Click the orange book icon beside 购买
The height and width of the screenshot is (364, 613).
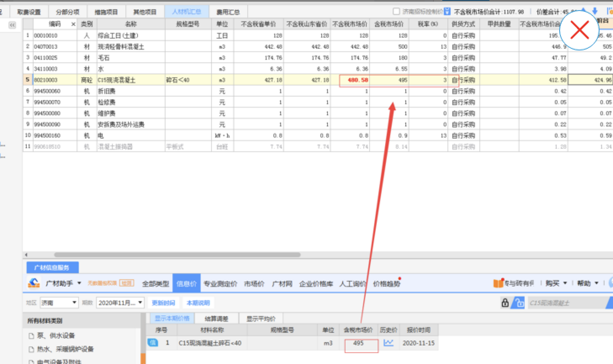pos(498,283)
